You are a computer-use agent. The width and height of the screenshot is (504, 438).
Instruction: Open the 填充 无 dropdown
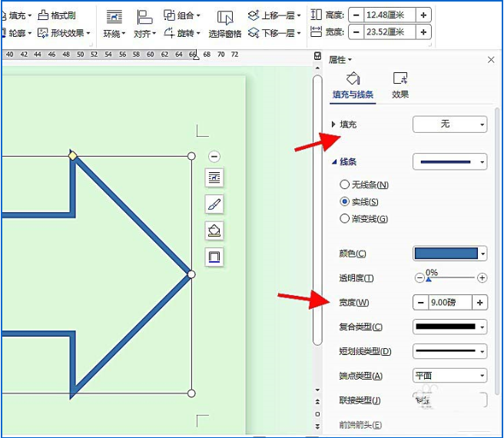click(449, 124)
